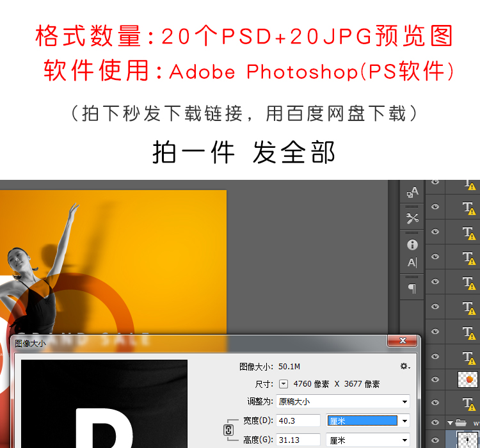Select text layer thumbnail below orange circle layer
480x448 pixels.
(469, 403)
